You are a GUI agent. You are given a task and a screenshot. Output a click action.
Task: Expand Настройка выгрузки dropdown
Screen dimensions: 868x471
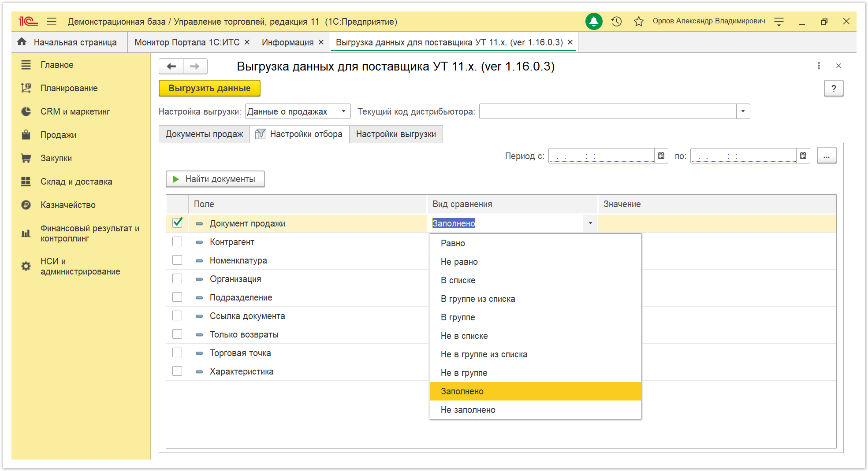coord(343,111)
